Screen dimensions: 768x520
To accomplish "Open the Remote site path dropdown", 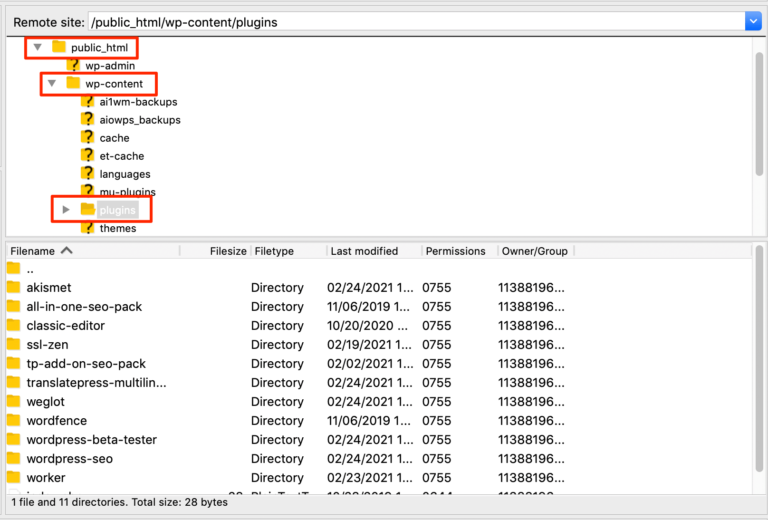I will pos(753,22).
